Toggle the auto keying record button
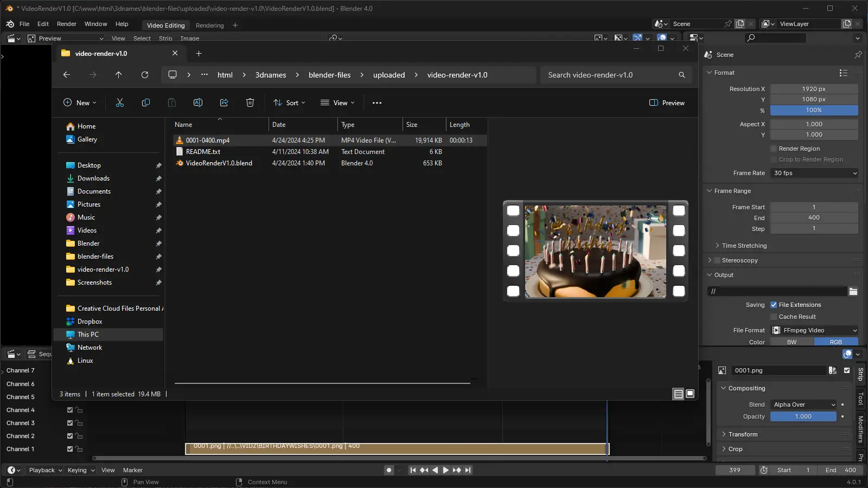Screen dimensions: 868x488 [x=388, y=470]
